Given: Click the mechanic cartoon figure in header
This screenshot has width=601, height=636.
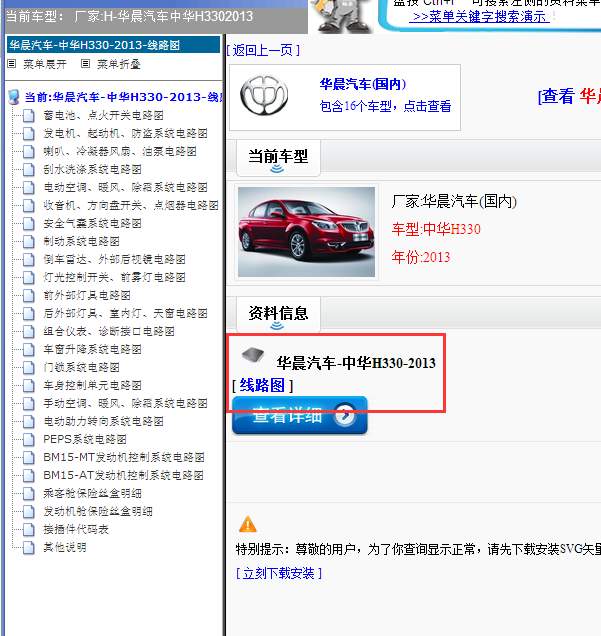Looking at the screenshot, I should click(342, 16).
